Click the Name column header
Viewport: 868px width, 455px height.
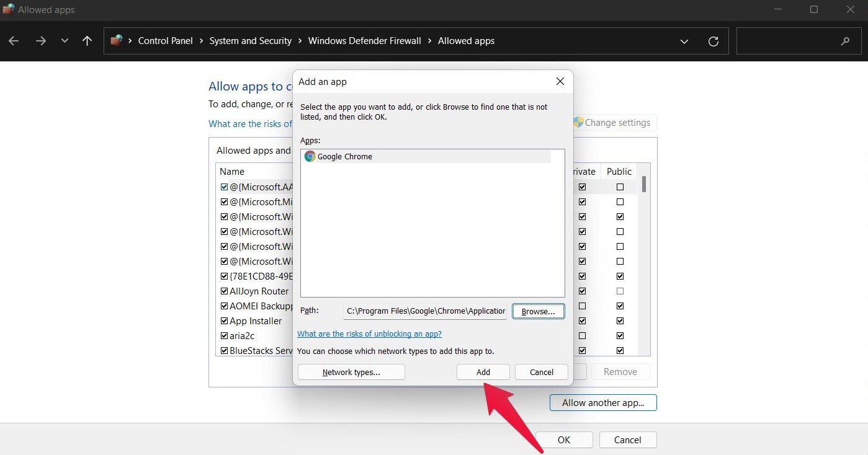tap(232, 172)
